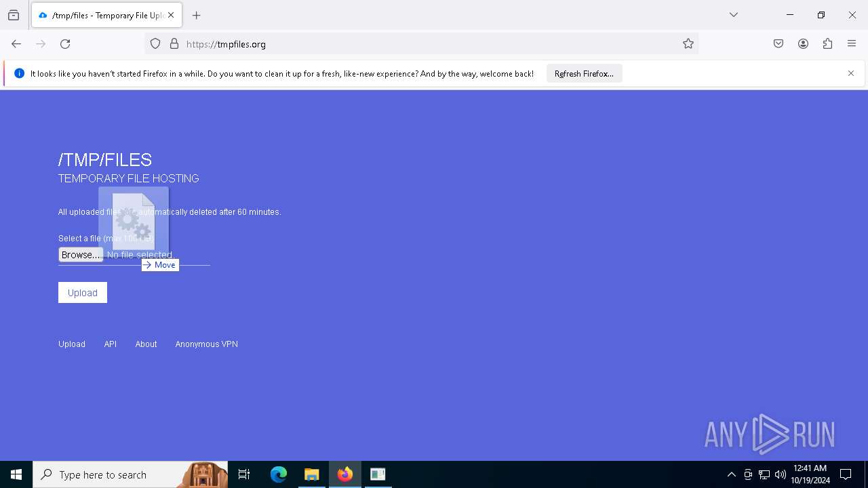The width and height of the screenshot is (868, 488).
Task: Open the Anonymous VPN link
Action: click(x=206, y=344)
